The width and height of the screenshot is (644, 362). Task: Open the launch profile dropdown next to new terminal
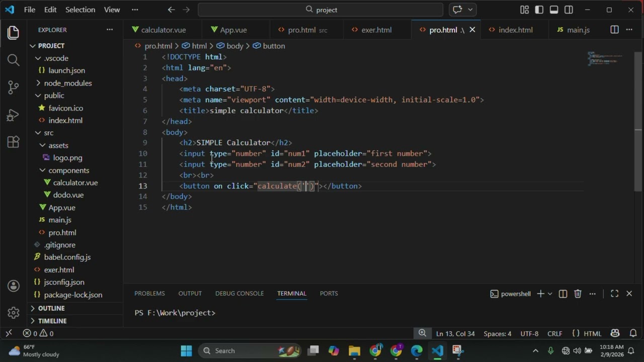coord(550,294)
